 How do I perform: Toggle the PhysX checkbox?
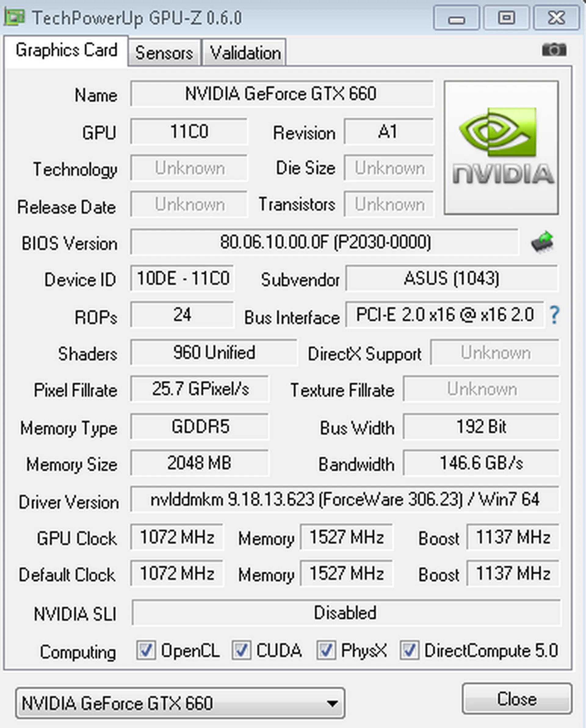pos(326,650)
